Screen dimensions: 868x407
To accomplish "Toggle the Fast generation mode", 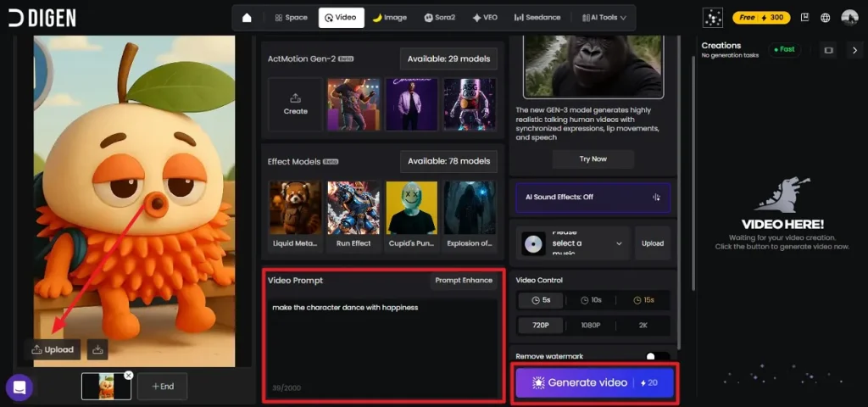I will coord(784,49).
